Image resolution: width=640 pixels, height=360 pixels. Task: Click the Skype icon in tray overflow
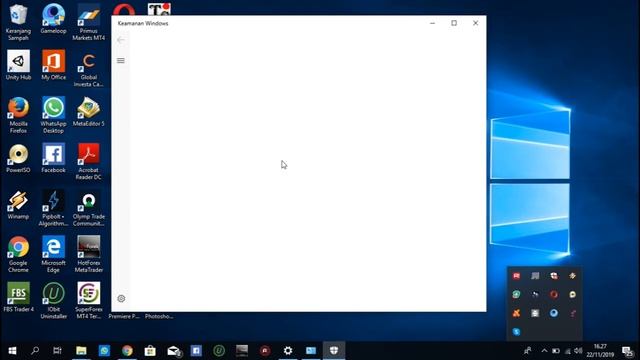click(516, 331)
